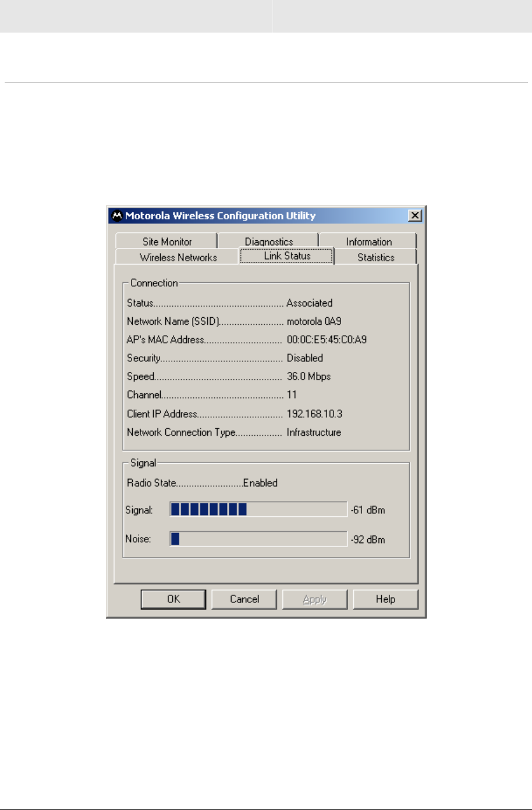Image resolution: width=532 pixels, height=810 pixels.
Task: Click the Signal group box heading
Action: click(x=143, y=463)
